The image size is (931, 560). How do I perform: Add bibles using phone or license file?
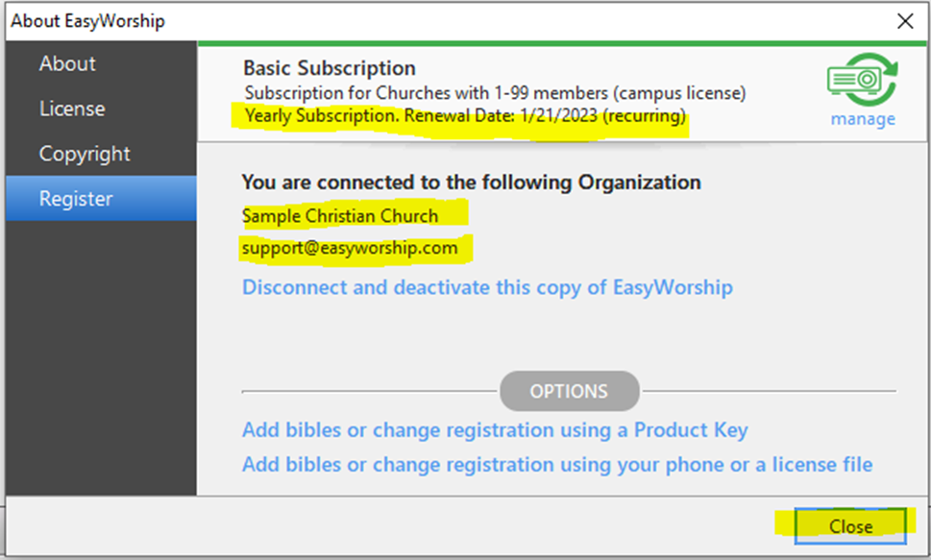pyautogui.click(x=557, y=464)
